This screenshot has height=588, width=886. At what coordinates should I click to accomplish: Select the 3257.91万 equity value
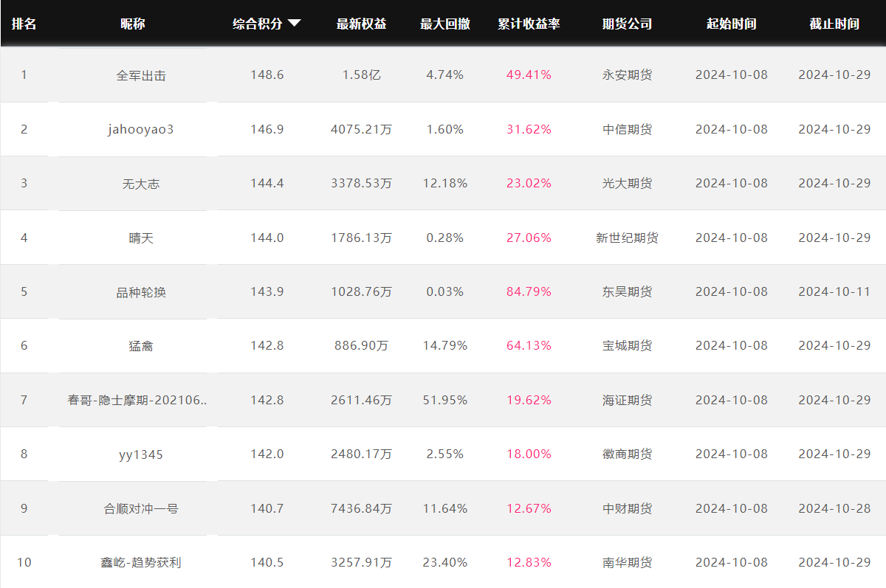362,562
